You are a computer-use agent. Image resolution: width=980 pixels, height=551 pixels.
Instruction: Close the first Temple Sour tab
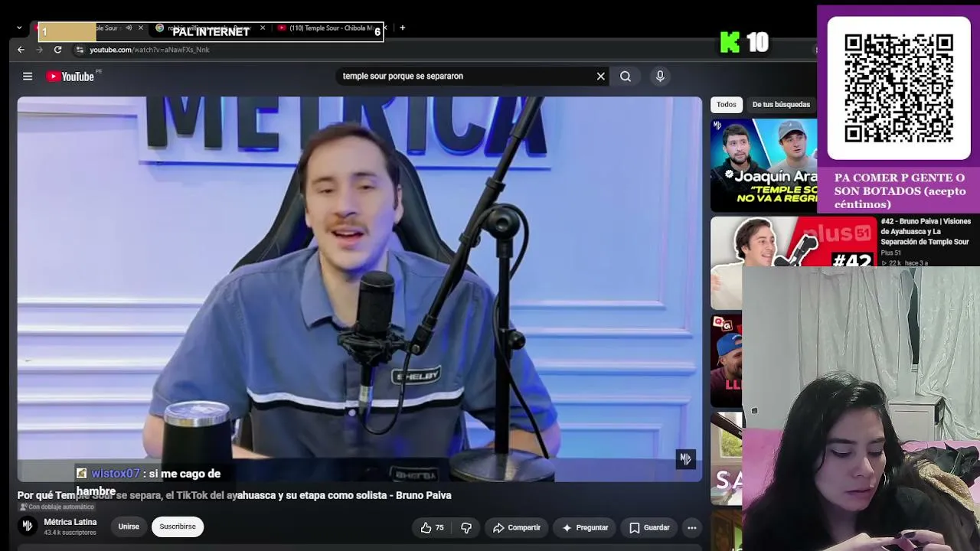click(x=141, y=28)
